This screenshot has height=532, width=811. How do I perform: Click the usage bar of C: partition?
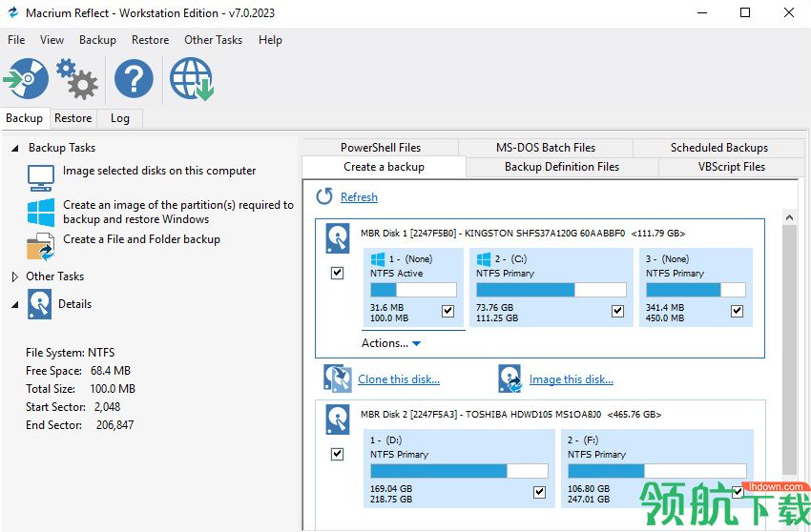pyautogui.click(x=551, y=290)
